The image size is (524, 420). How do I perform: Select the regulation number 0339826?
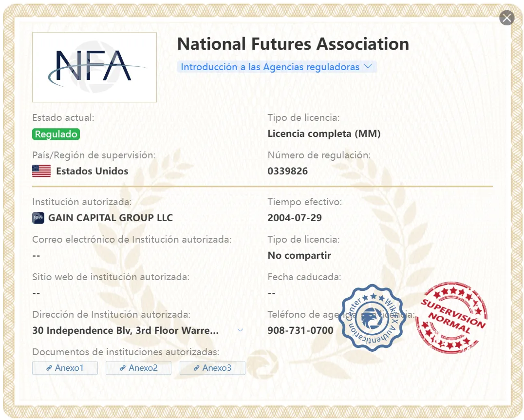pos(288,171)
